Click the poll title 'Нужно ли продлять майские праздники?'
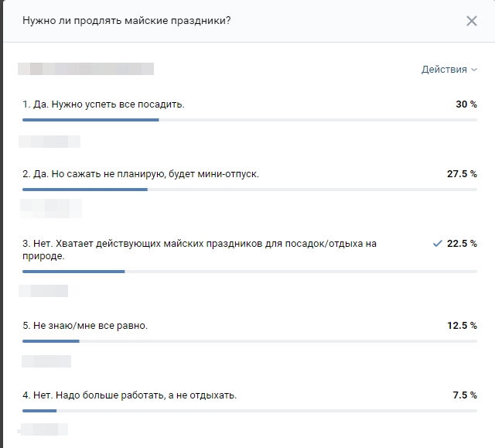Image resolution: width=495 pixels, height=448 pixels. 126,21
